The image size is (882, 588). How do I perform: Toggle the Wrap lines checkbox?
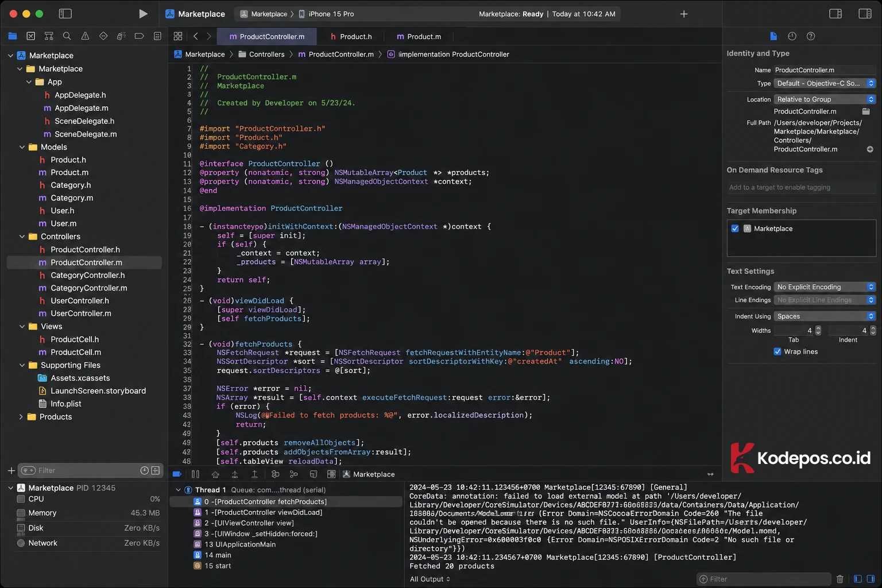777,351
